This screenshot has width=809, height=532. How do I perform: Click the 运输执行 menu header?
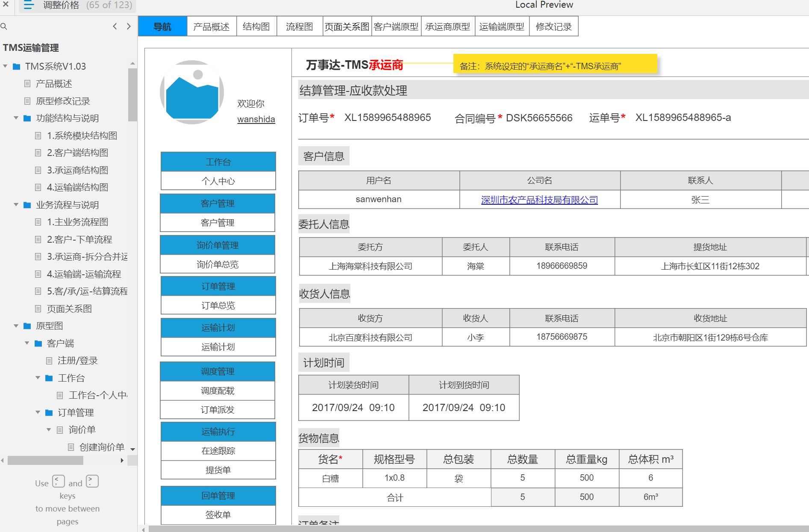218,432
